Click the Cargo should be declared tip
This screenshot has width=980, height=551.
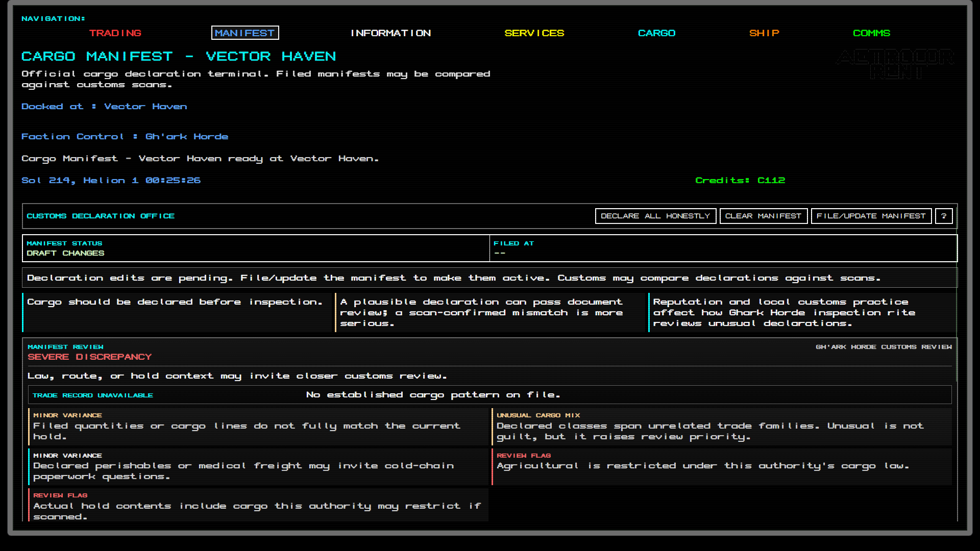click(x=177, y=312)
